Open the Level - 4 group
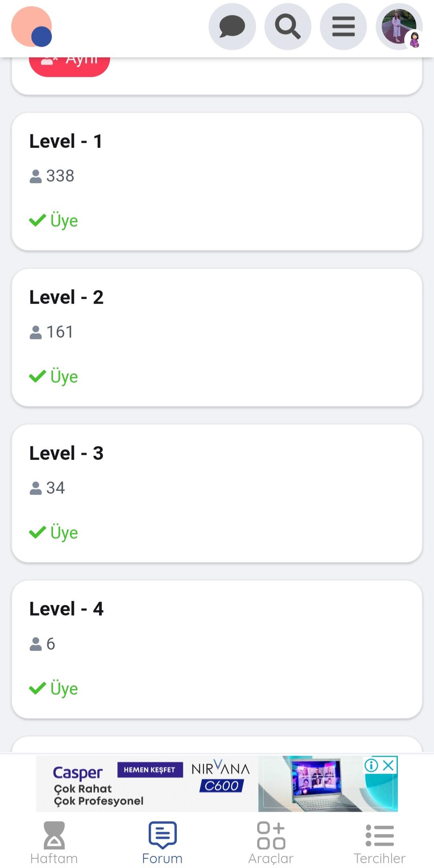 pos(66,609)
